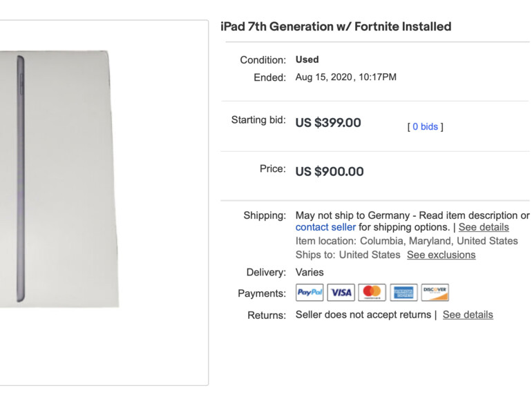Screen dimensions: 532x399
Task: Click the Visa card icon
Action: point(341,293)
